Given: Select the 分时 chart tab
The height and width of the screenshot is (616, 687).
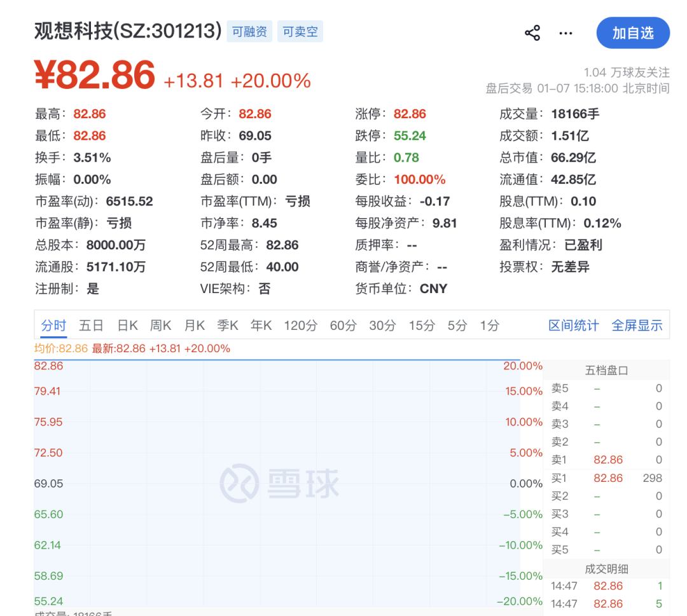Looking at the screenshot, I should click(x=53, y=325).
